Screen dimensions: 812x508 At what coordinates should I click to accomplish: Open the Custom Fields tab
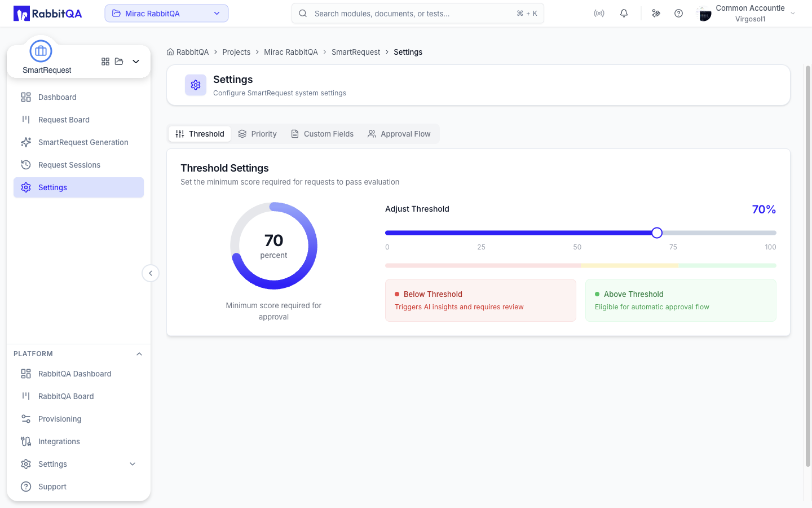pyautogui.click(x=322, y=134)
